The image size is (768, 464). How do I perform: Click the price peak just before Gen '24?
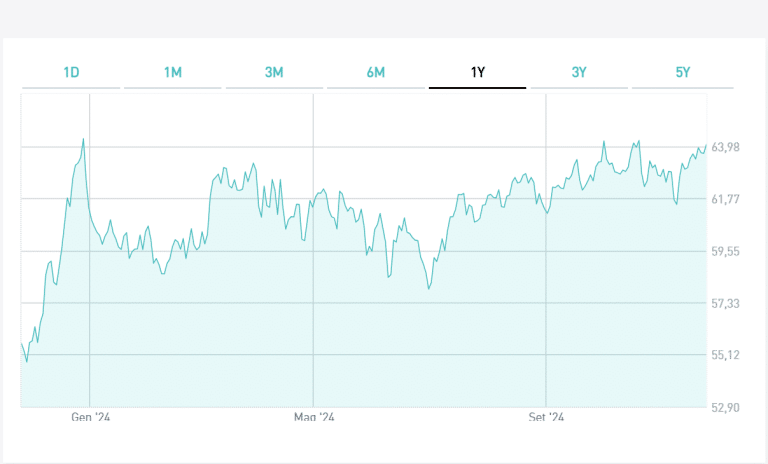83,139
